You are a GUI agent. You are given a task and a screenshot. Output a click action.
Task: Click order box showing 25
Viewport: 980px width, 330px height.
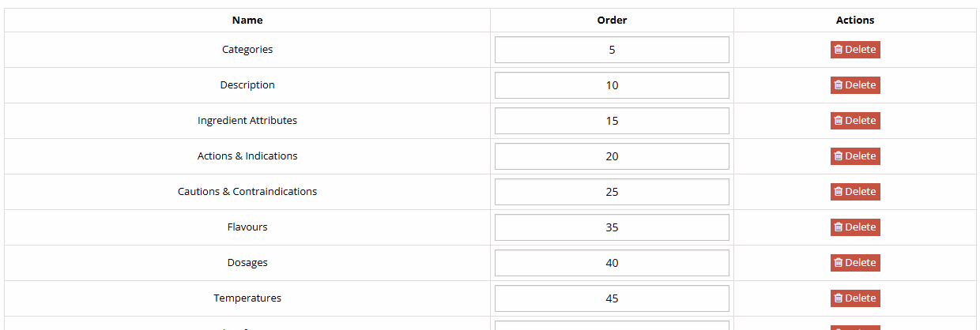612,192
